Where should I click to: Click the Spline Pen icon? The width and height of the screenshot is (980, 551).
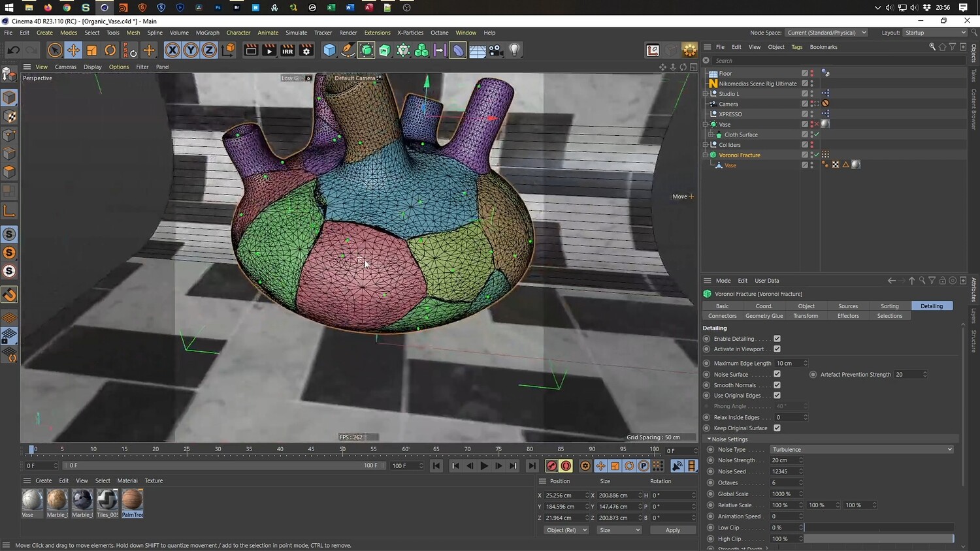tap(348, 50)
